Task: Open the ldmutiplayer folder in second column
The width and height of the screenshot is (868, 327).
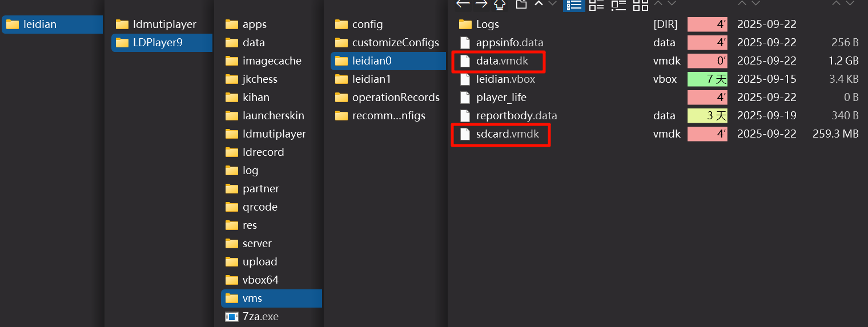Action: coord(164,24)
